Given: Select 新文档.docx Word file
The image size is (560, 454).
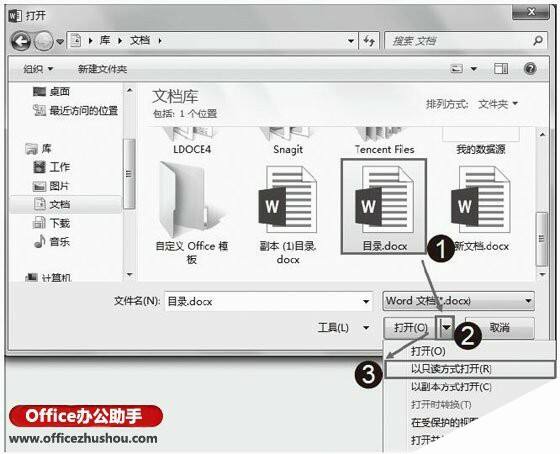Looking at the screenshot, I should pos(481,209).
